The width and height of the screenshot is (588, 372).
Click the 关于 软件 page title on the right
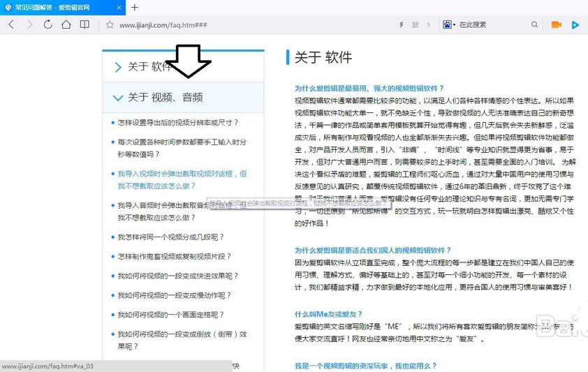[323, 57]
